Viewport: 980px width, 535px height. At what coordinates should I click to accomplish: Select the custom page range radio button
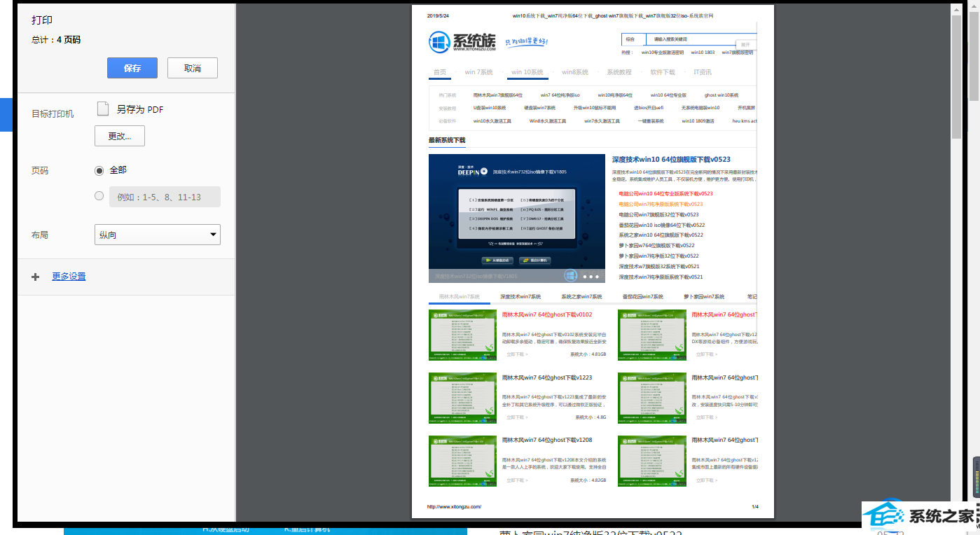pos(99,196)
